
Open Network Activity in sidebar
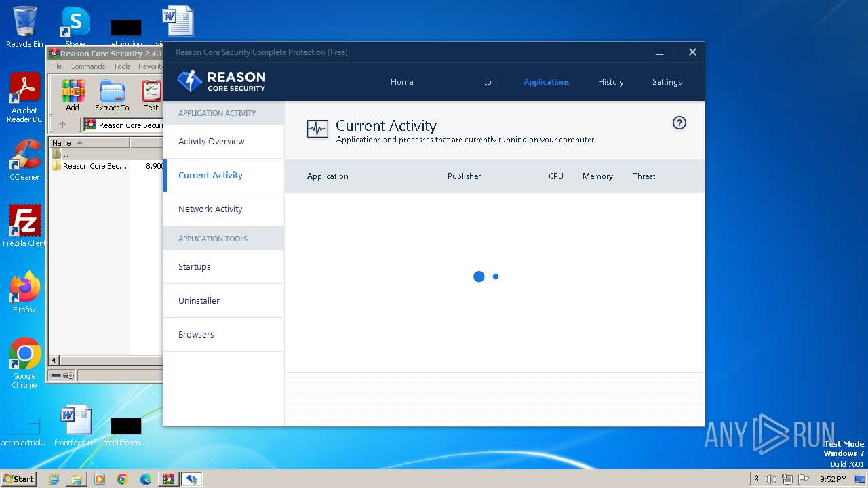pos(224,209)
